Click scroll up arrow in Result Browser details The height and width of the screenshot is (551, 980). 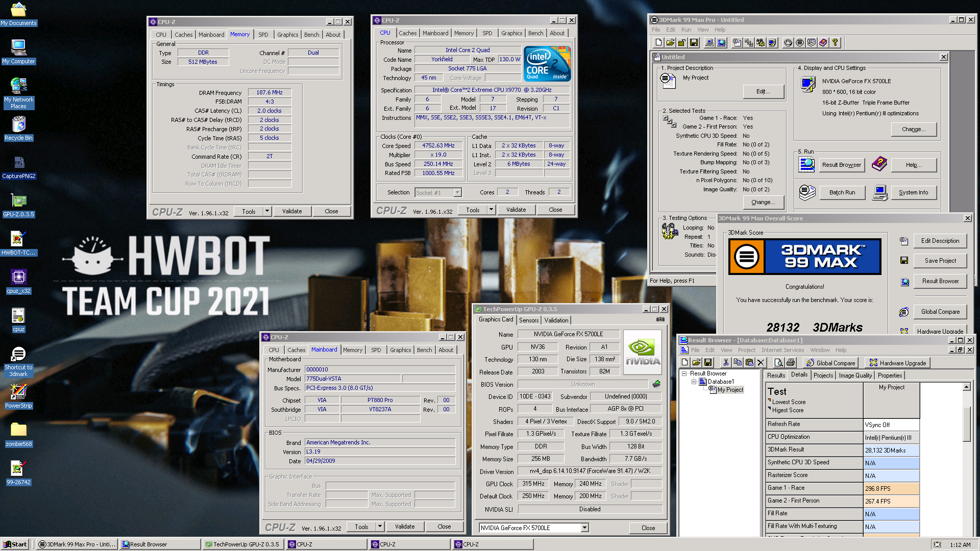(966, 387)
